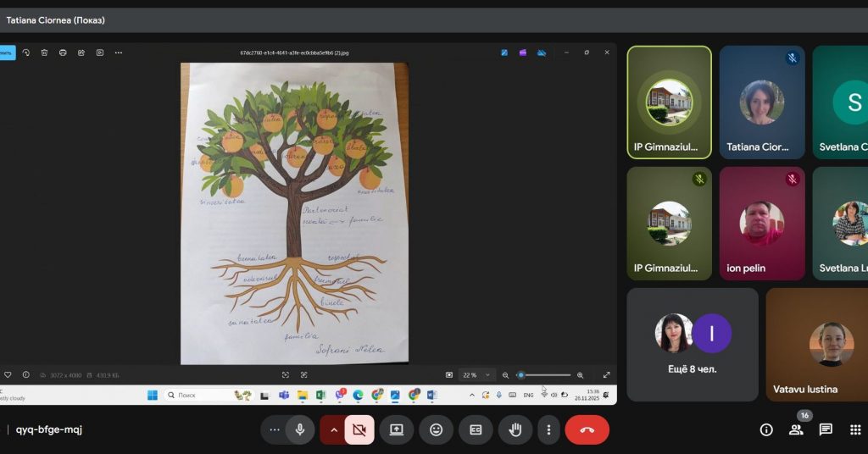Click the print icon in photo viewer
Screen dimensions: 868x454
pyautogui.click(x=63, y=53)
